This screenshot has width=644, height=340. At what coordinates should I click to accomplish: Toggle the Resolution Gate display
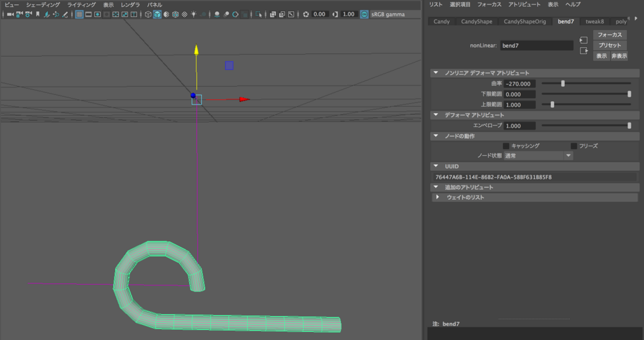pyautogui.click(x=97, y=14)
